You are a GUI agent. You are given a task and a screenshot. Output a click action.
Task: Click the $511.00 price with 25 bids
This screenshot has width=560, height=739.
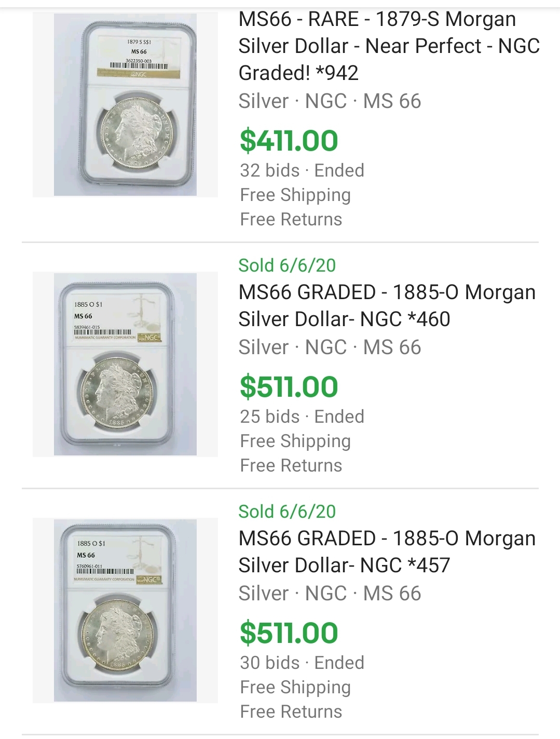pos(289,387)
